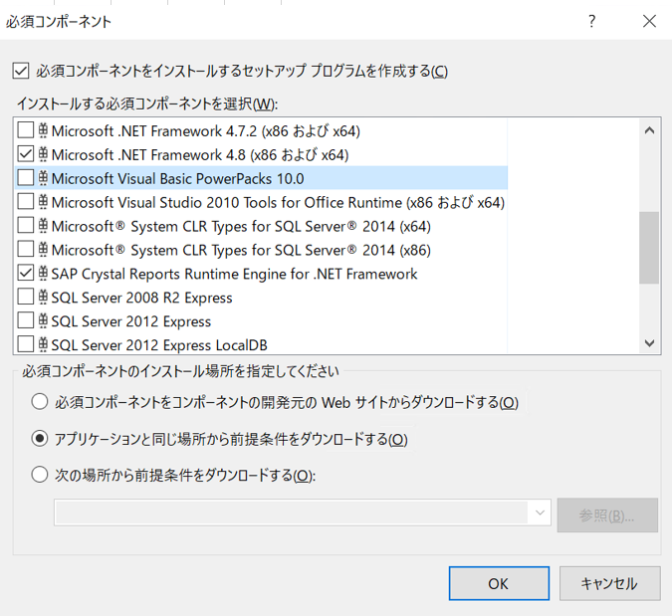Click the component list scrollbar thumb
The width and height of the screenshot is (672, 616).
649,248
